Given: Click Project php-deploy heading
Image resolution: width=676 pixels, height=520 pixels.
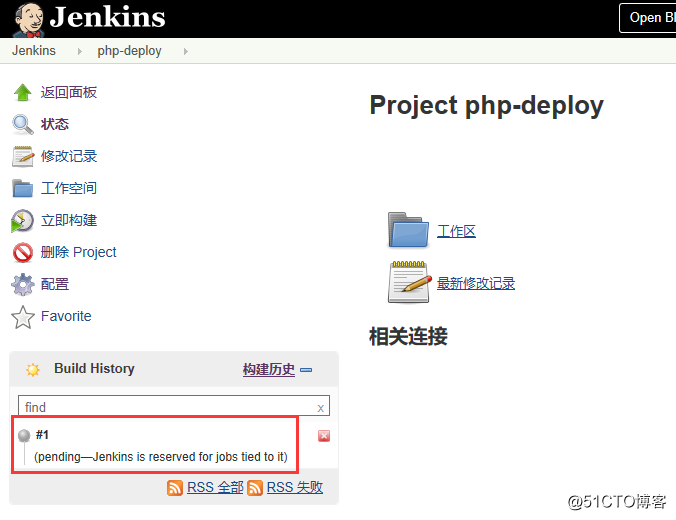Looking at the screenshot, I should pos(487,106).
